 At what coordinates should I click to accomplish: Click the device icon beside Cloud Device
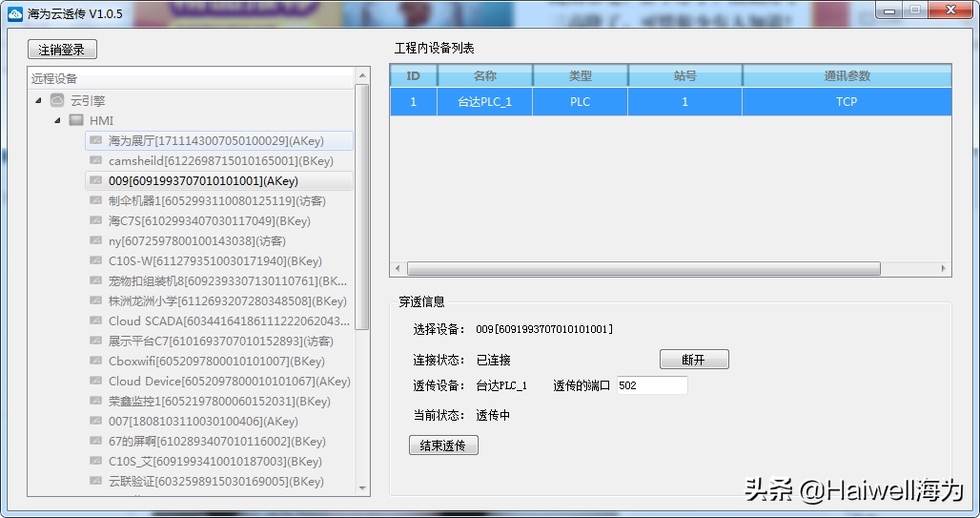coord(95,381)
